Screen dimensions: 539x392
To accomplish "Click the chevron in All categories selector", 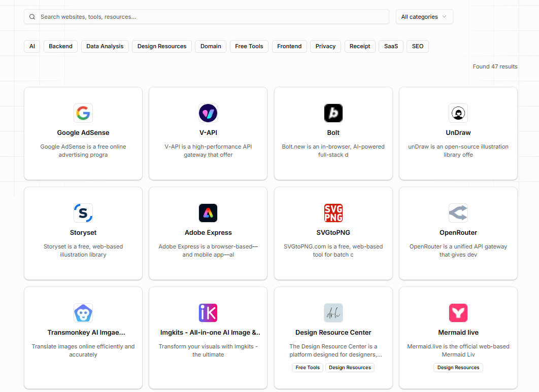I will click(444, 17).
